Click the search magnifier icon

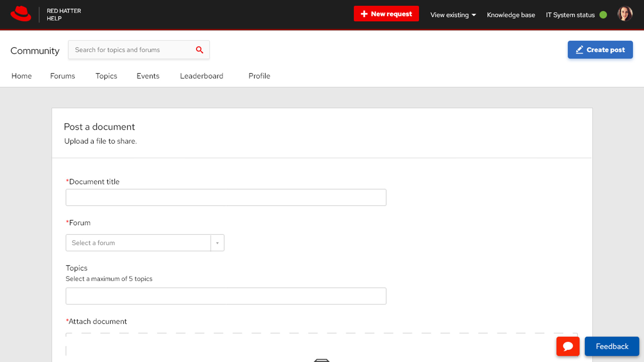click(200, 50)
